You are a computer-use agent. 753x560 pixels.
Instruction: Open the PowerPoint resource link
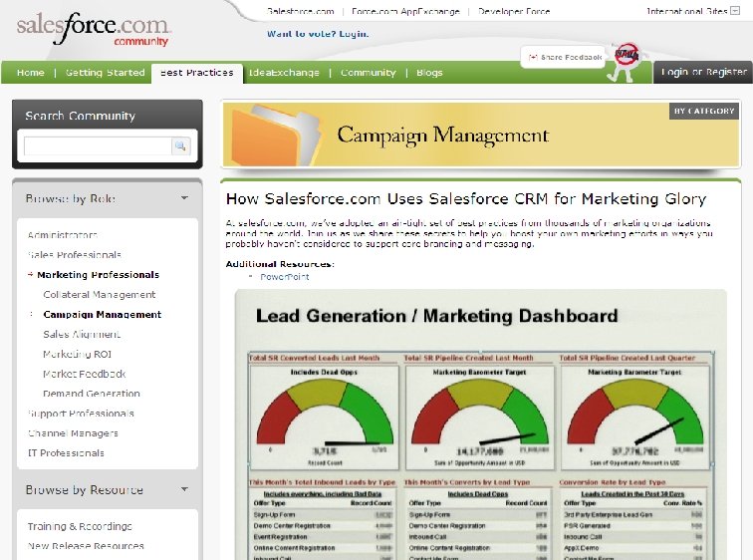click(x=285, y=277)
